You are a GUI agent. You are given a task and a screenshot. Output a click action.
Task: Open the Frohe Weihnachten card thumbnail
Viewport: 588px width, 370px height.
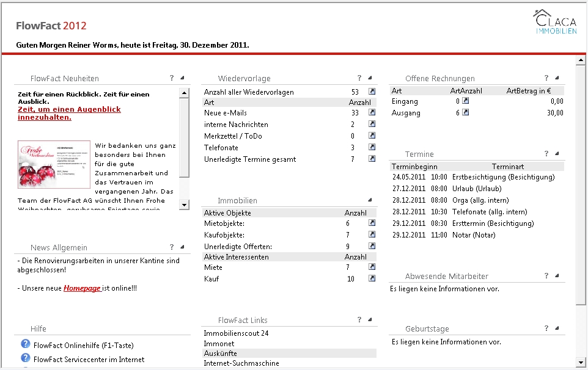coord(54,164)
